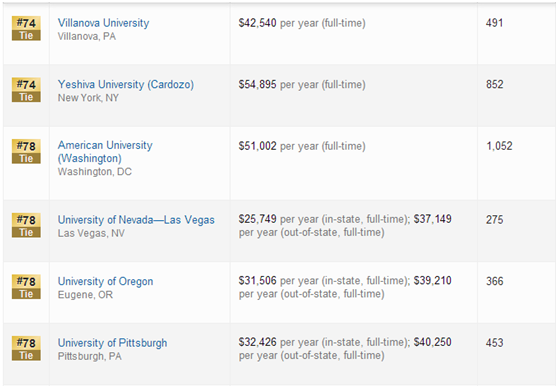This screenshot has width=558, height=388.
Task: Click the enrollment figure 1,052
Action: tap(499, 146)
